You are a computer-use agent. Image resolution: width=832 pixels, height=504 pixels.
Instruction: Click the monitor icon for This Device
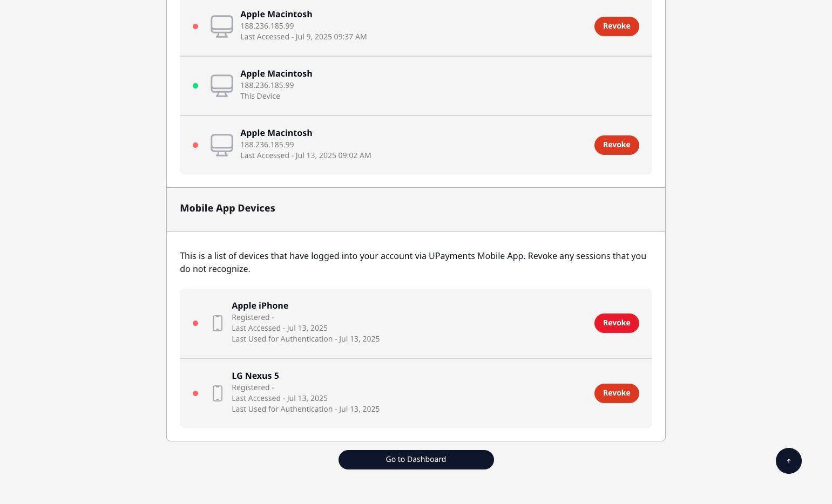(221, 86)
